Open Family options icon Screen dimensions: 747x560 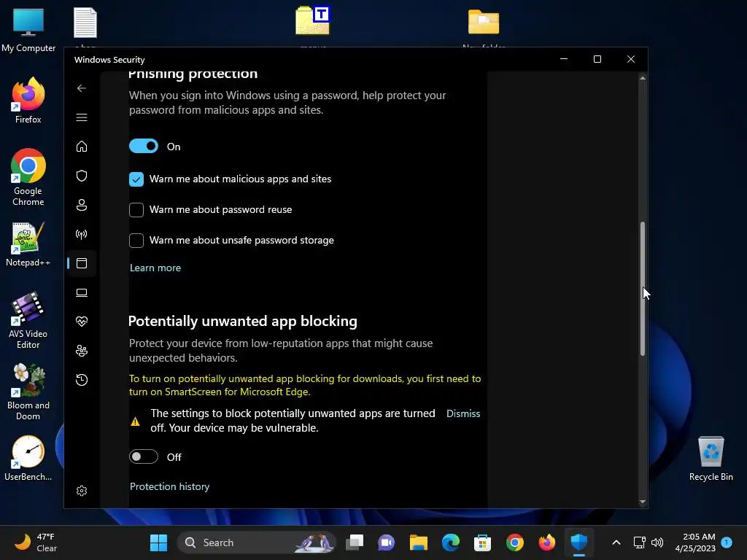[82, 351]
